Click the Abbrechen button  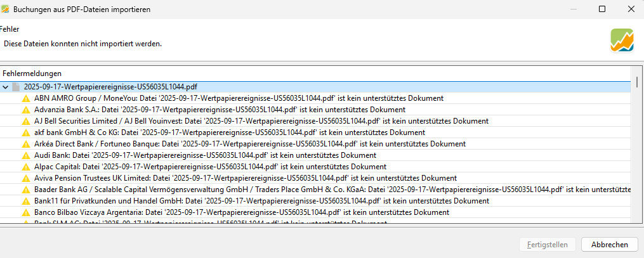tap(609, 244)
